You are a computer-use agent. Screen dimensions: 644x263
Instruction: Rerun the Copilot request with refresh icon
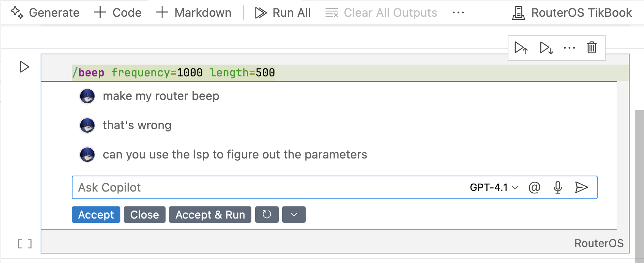point(267,215)
